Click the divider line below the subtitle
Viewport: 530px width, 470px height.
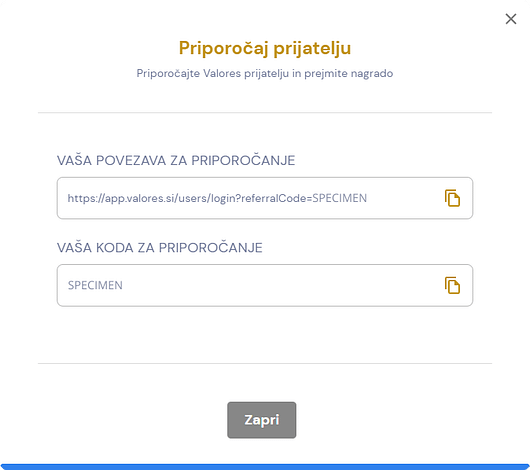pos(265,113)
